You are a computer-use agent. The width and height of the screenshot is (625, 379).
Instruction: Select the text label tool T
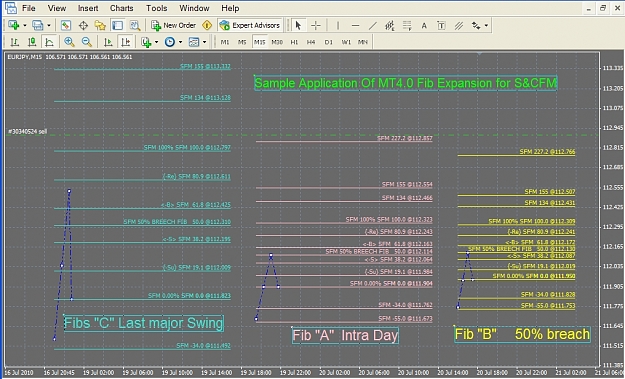[441, 26]
